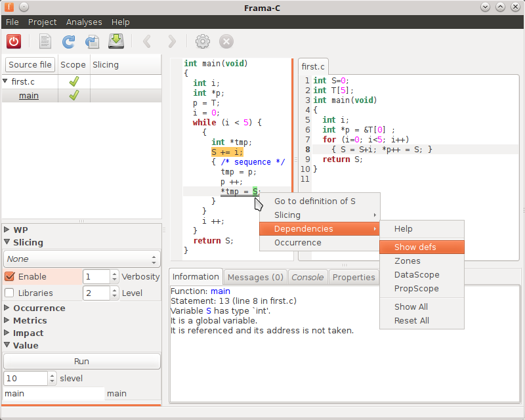This screenshot has height=420, width=525.
Task: Switch to the Information tab
Action: [x=196, y=277]
